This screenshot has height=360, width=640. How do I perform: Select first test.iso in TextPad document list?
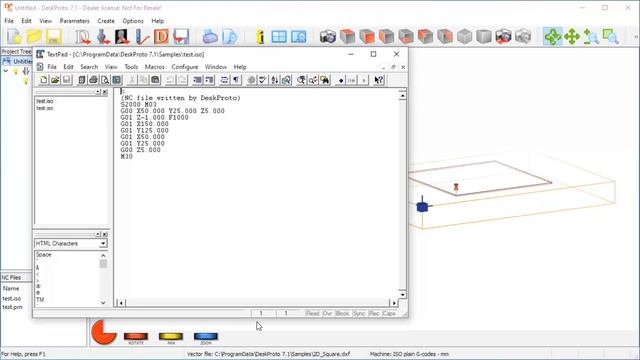[44, 101]
